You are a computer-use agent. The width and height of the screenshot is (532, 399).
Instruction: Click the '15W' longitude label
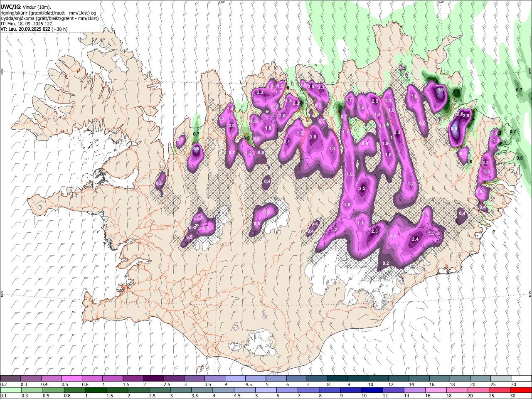point(440,2)
